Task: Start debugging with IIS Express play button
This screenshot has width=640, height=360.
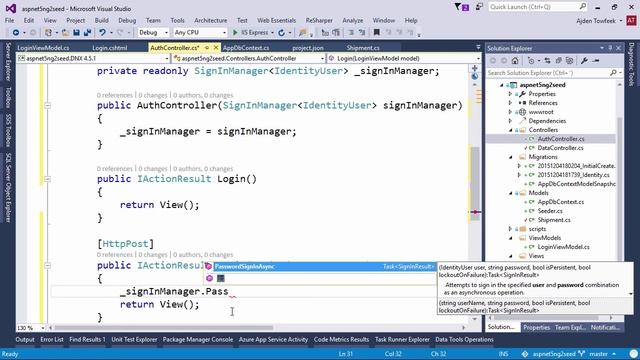Action: tap(235, 32)
